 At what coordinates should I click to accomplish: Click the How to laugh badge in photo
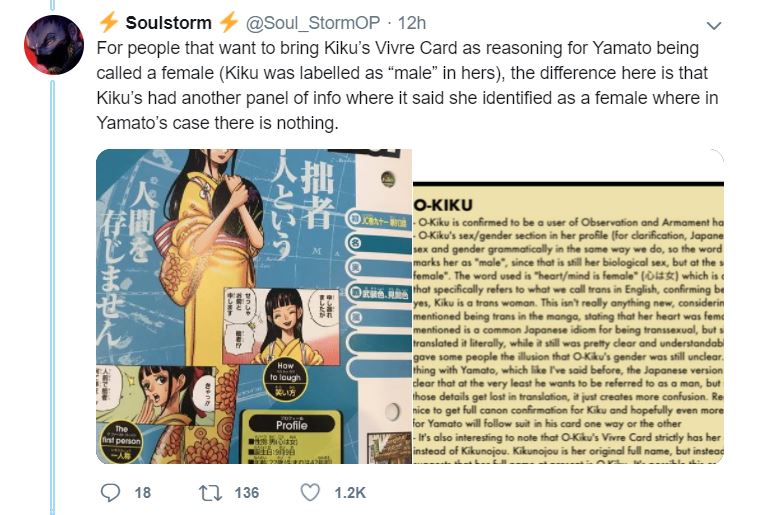click(x=286, y=379)
